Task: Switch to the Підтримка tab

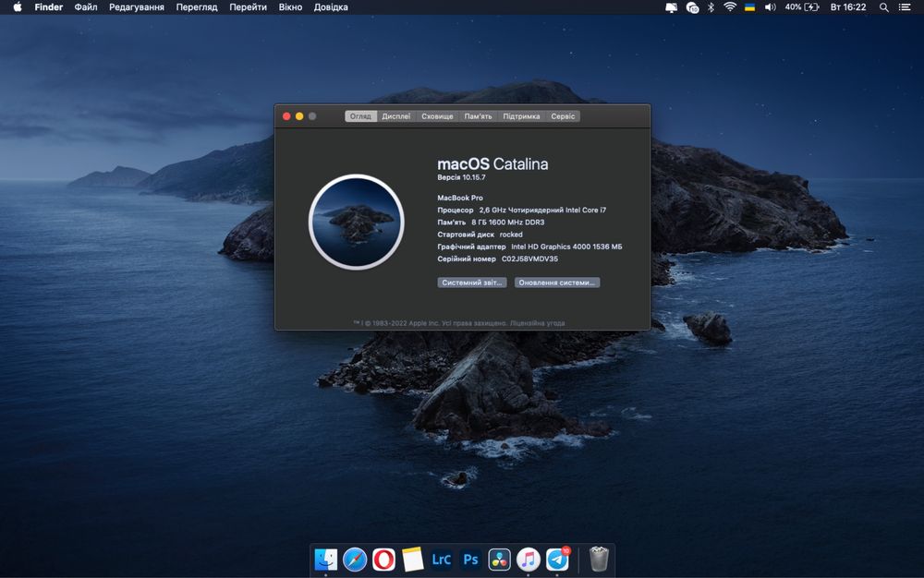Action: [521, 116]
